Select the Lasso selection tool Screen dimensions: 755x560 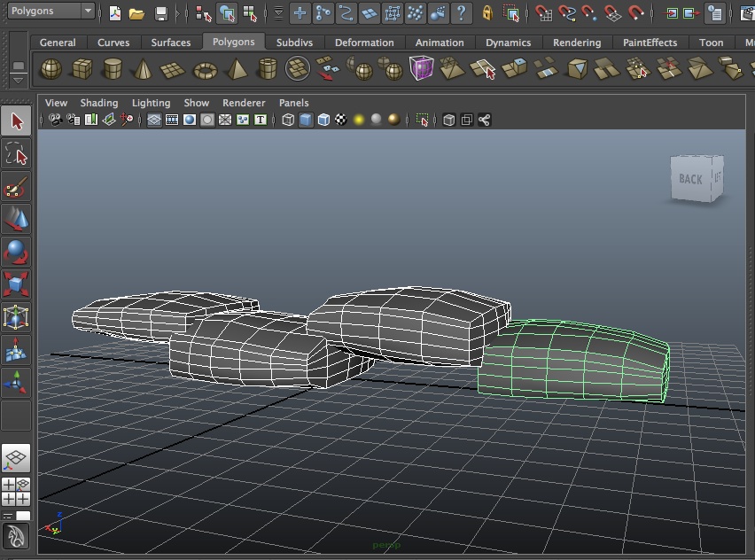click(16, 154)
